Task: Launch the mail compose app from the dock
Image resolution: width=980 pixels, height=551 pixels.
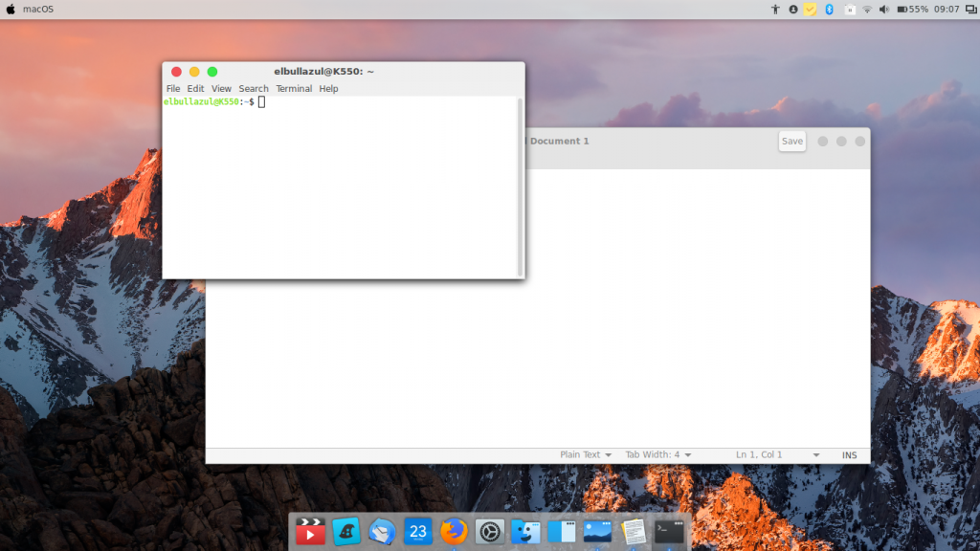Action: (x=382, y=532)
